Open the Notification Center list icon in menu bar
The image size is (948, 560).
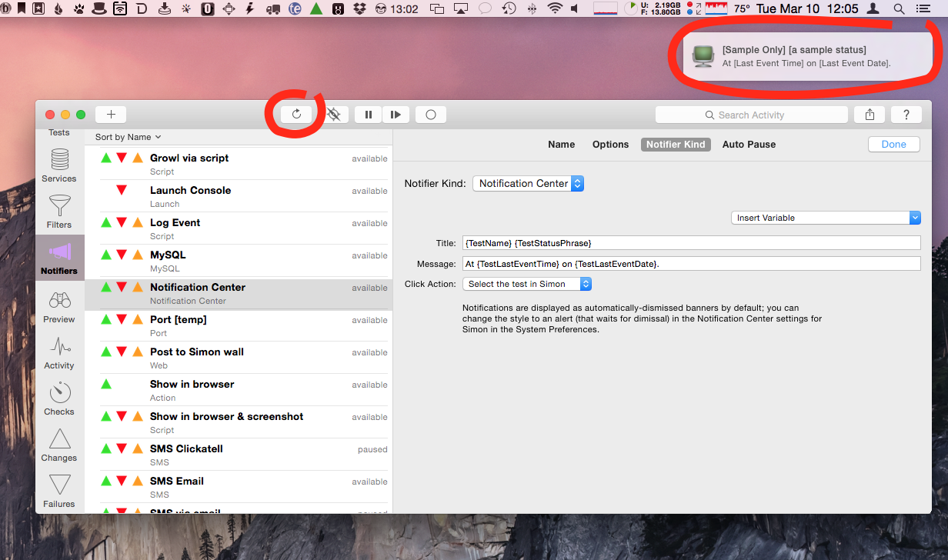coord(923,9)
